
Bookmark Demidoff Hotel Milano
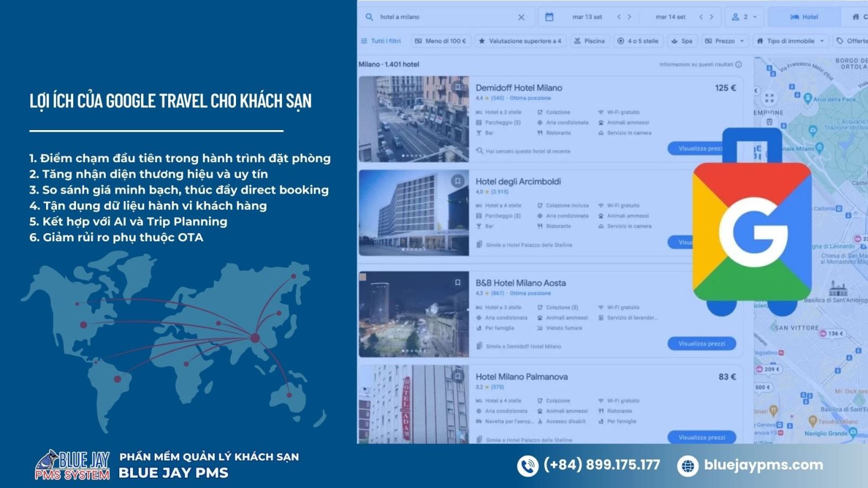coord(458,87)
